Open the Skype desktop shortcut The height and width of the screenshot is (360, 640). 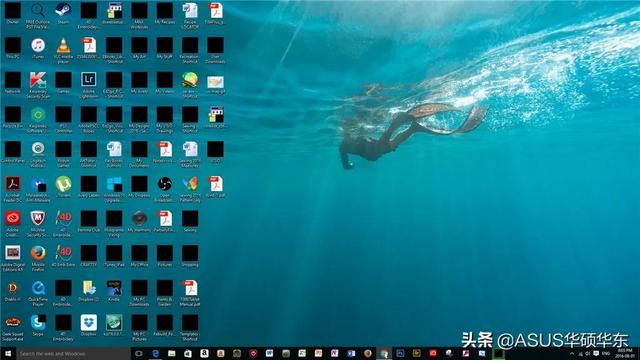coord(38,322)
